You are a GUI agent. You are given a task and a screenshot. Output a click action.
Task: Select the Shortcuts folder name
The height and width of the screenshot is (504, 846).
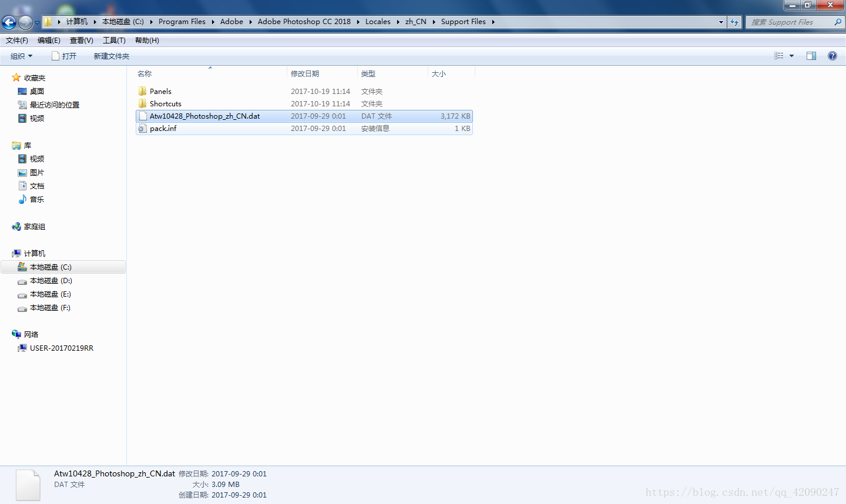(166, 103)
